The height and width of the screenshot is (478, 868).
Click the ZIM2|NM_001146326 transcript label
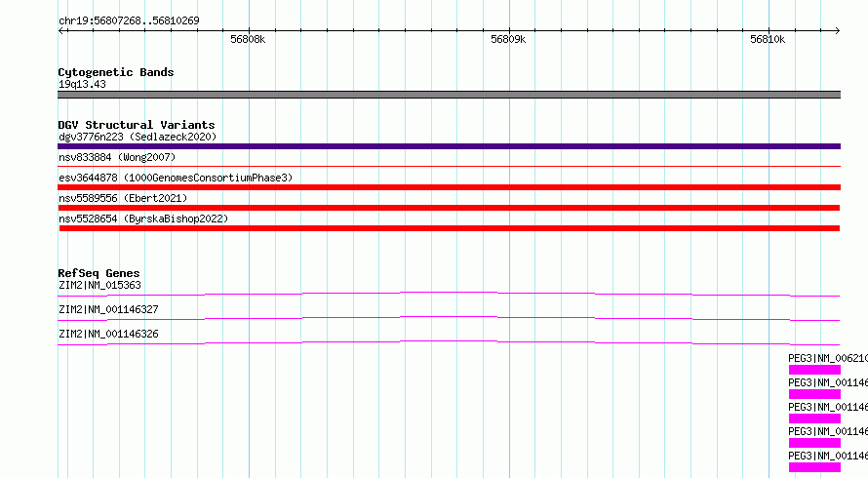108,334
